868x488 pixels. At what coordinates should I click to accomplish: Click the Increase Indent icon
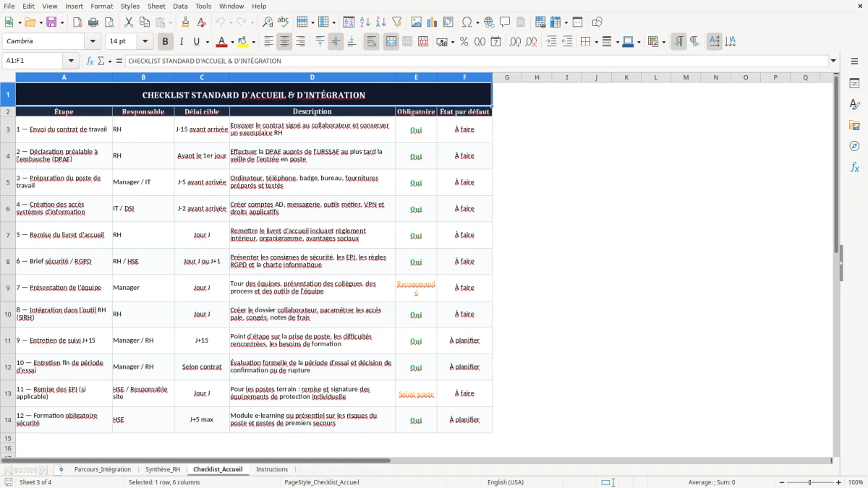click(x=551, y=42)
